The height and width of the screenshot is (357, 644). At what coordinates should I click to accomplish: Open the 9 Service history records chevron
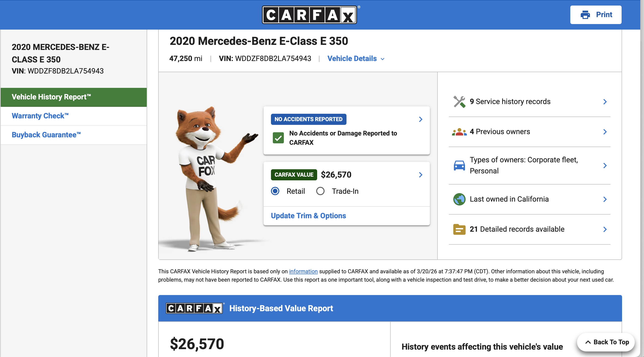(605, 102)
